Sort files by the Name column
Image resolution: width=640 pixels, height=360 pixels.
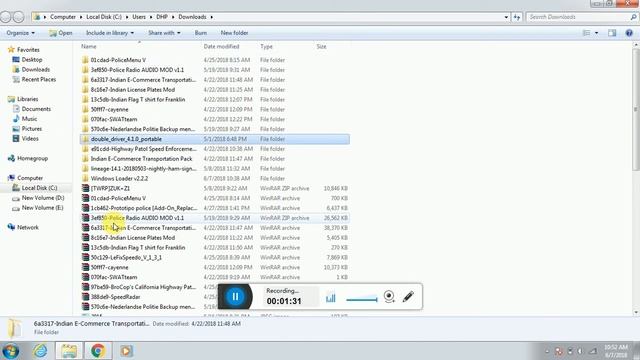coord(89,47)
